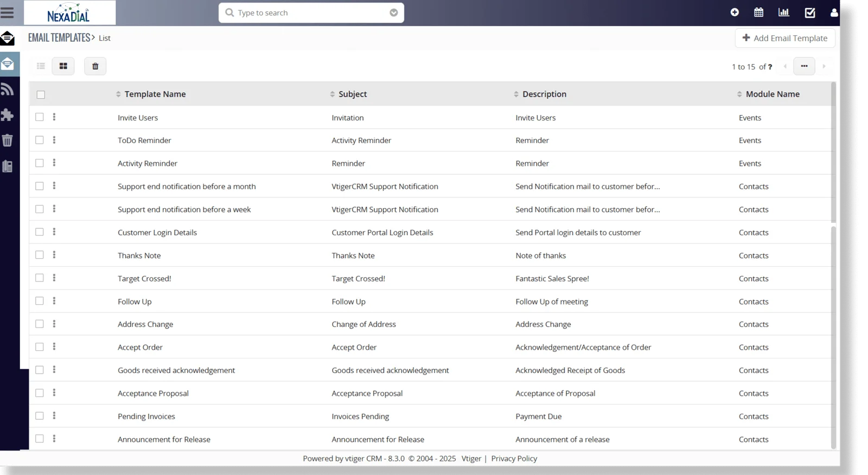Go to next page arrow
868x475 pixels.
point(824,66)
